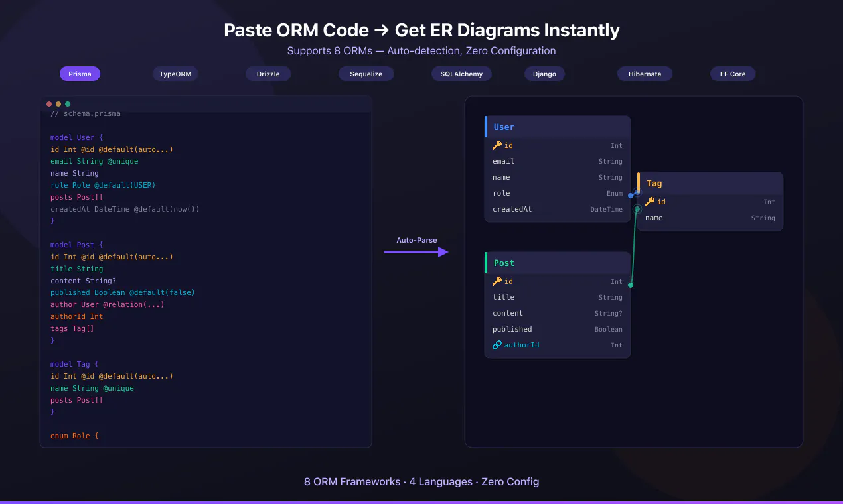Screen dimensions: 843x504
Task: Open the EF Core tab
Action: (733, 74)
